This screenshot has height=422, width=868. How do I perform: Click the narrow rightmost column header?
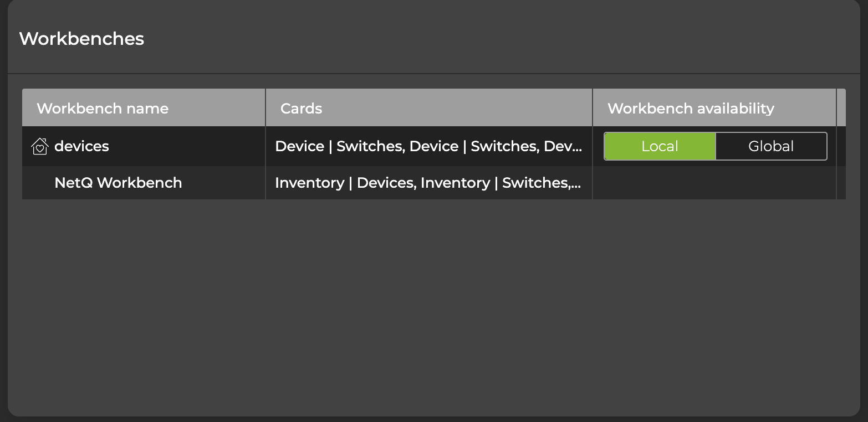[841, 108]
